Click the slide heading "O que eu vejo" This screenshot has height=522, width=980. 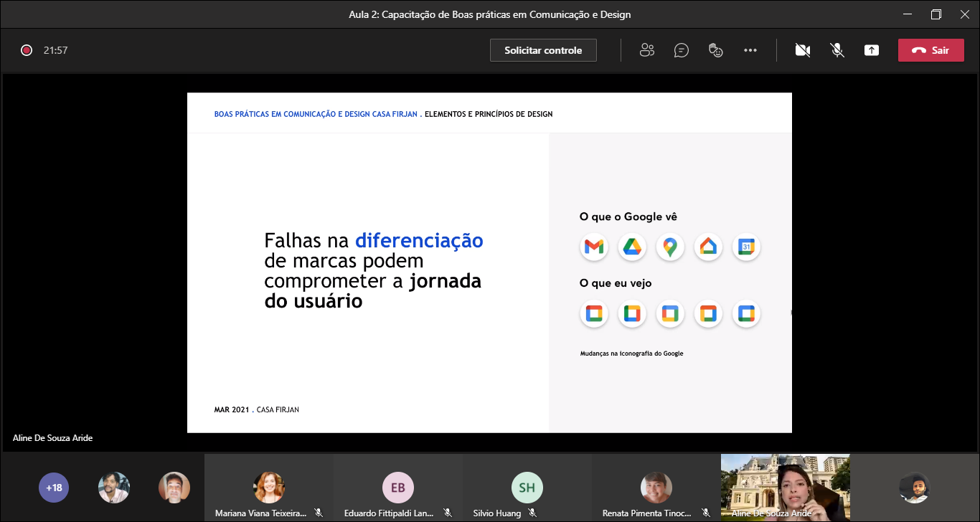click(616, 283)
